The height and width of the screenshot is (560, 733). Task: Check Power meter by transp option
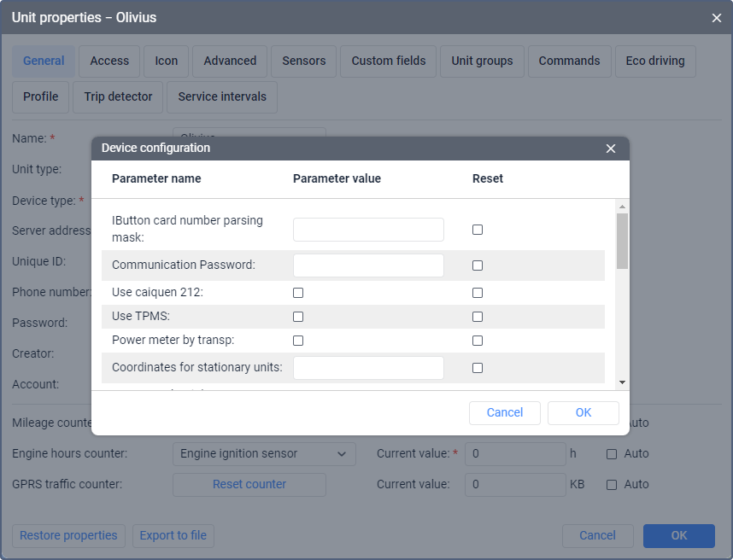click(298, 341)
